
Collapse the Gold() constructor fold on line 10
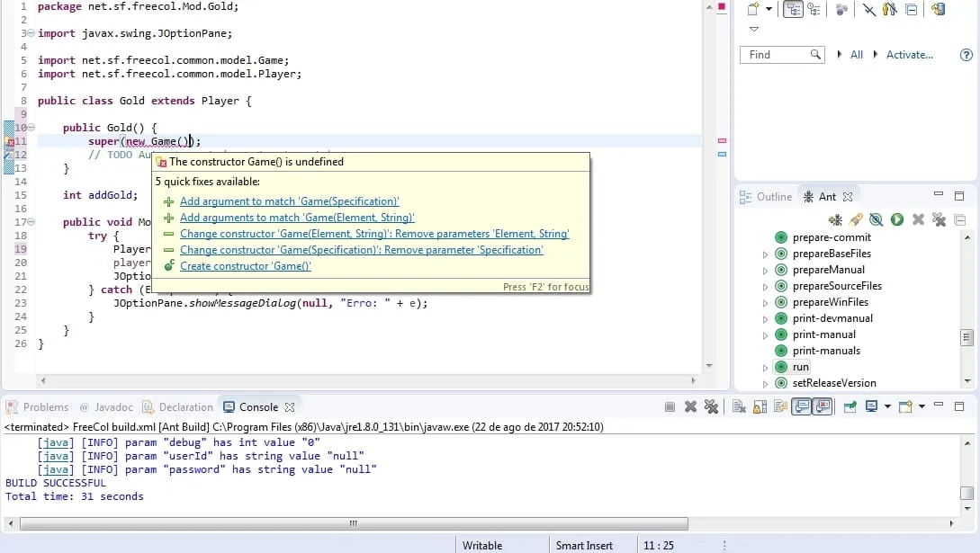(x=31, y=128)
